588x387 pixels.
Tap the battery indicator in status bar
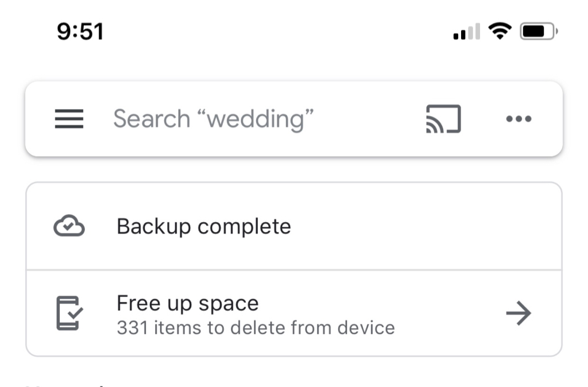(x=539, y=31)
